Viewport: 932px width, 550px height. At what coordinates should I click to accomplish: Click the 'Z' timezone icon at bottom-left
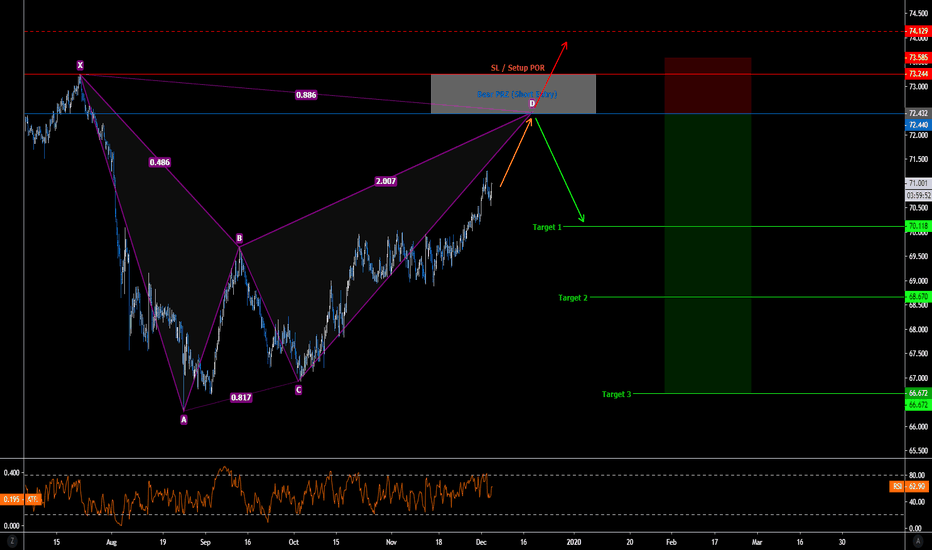(11, 540)
